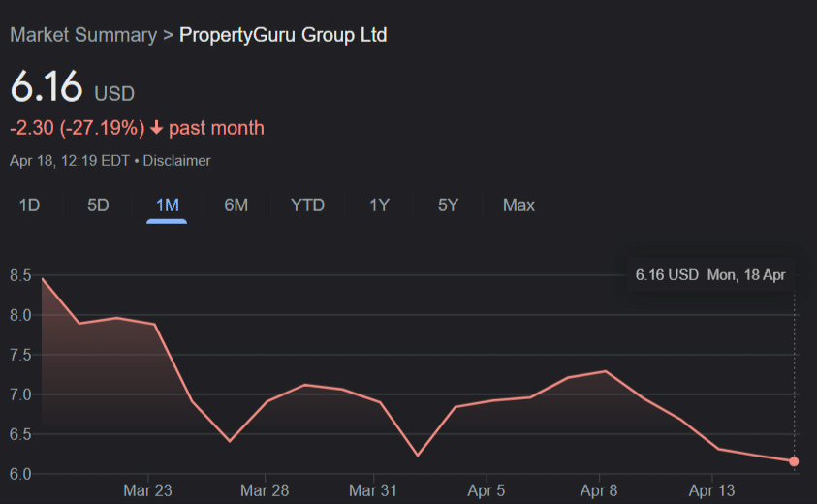Click the PropertyGuru Group Ltd title
The image size is (817, 504).
283,35
